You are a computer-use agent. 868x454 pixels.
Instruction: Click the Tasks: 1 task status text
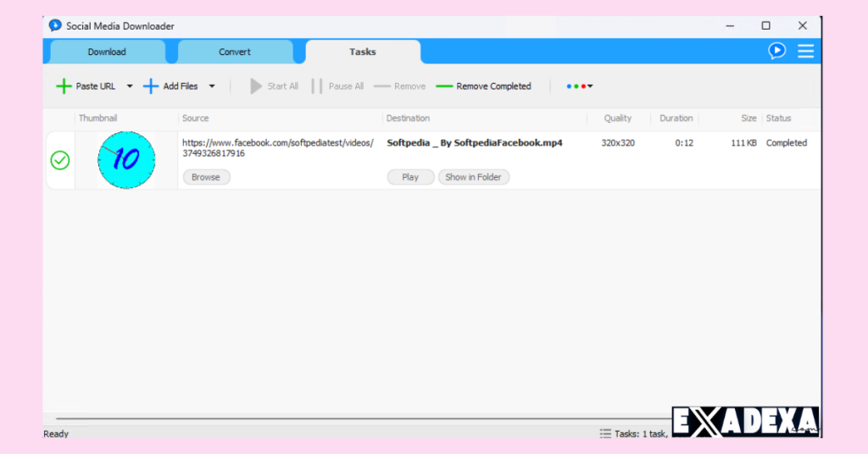pos(641,434)
